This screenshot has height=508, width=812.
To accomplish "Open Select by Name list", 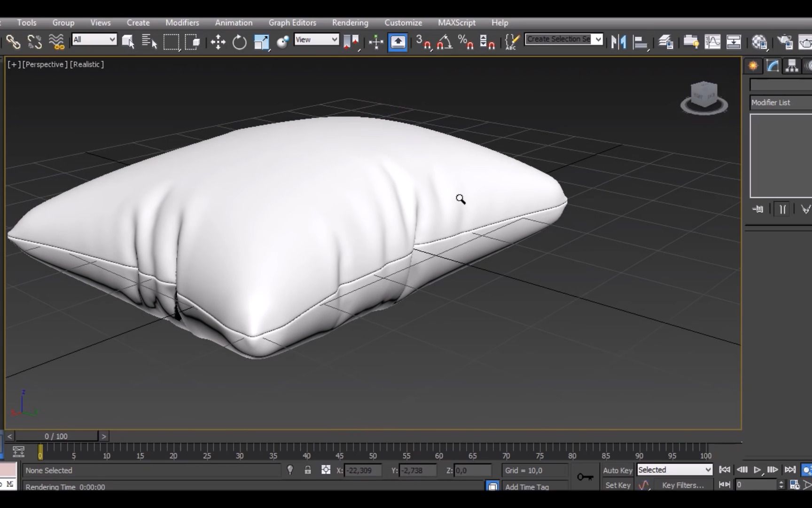I will pos(149,42).
